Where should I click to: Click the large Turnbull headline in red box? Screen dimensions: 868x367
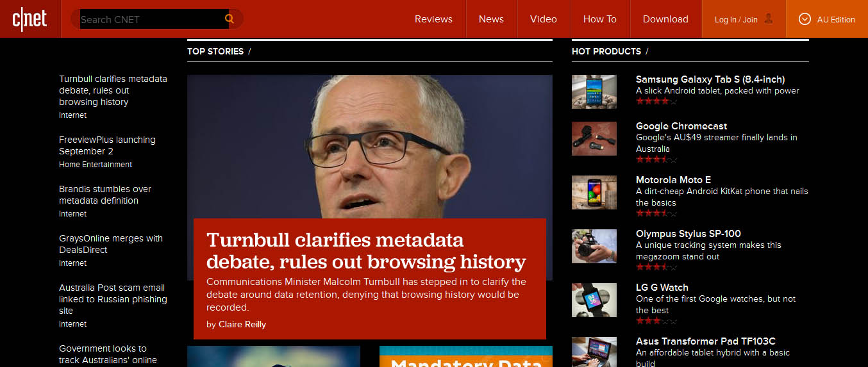click(366, 250)
